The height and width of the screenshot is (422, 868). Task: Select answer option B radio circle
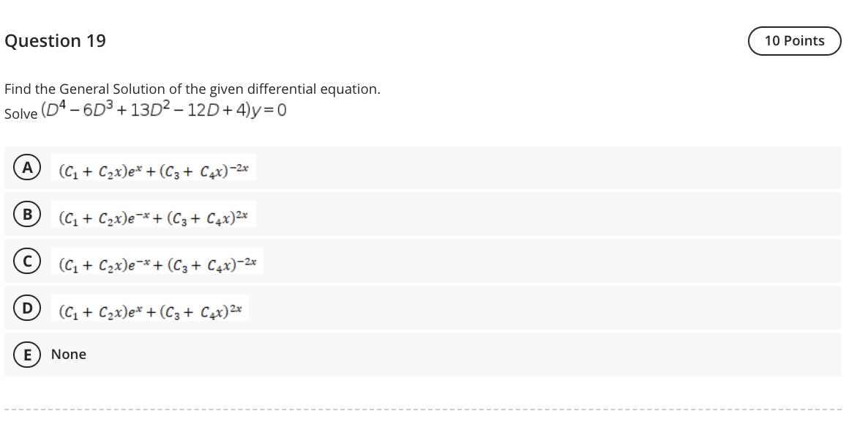27,215
